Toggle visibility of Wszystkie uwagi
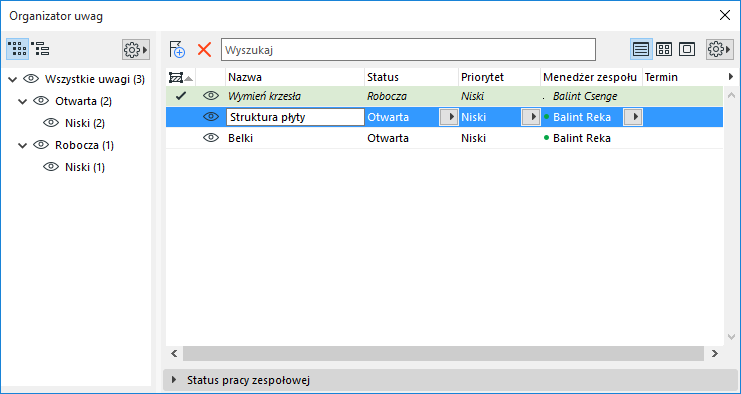The image size is (741, 394). (31, 79)
